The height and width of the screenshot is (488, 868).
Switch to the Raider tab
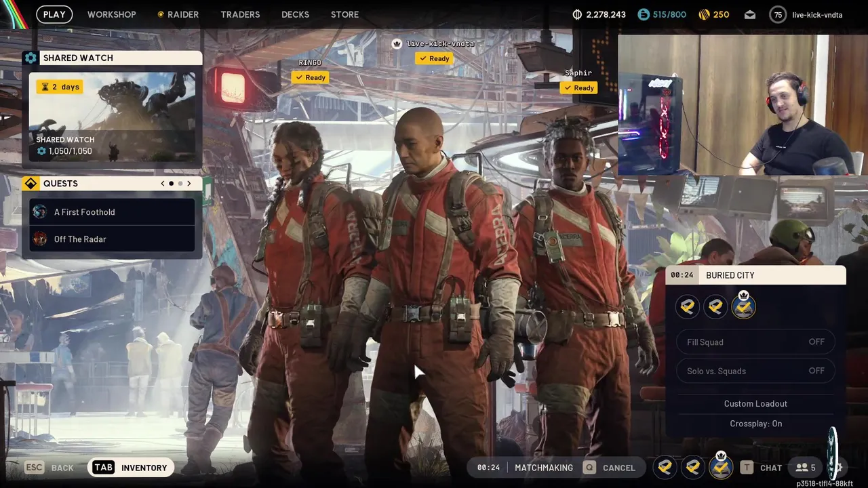pos(178,14)
